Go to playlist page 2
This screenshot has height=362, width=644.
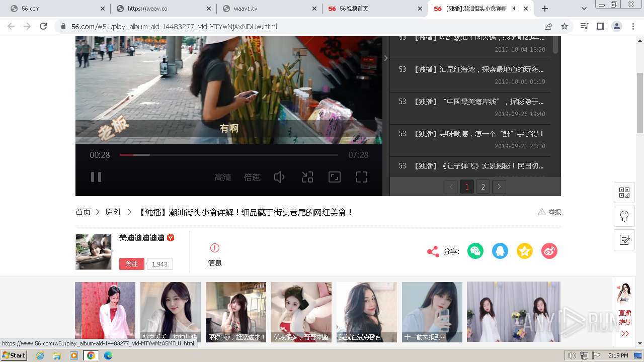[483, 187]
